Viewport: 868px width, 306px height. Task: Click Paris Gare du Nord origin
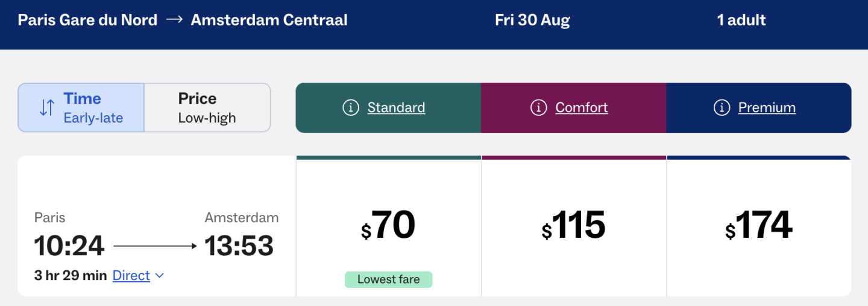tap(87, 20)
